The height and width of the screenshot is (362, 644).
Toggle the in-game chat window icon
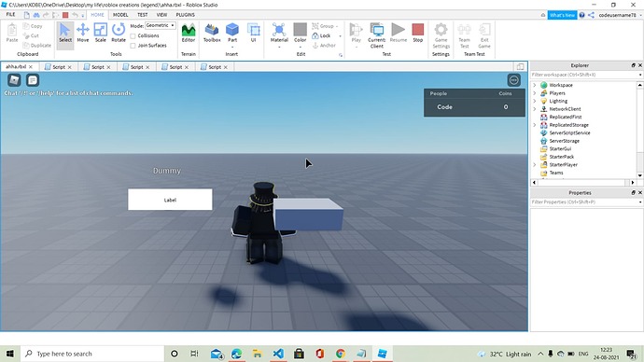point(33,80)
